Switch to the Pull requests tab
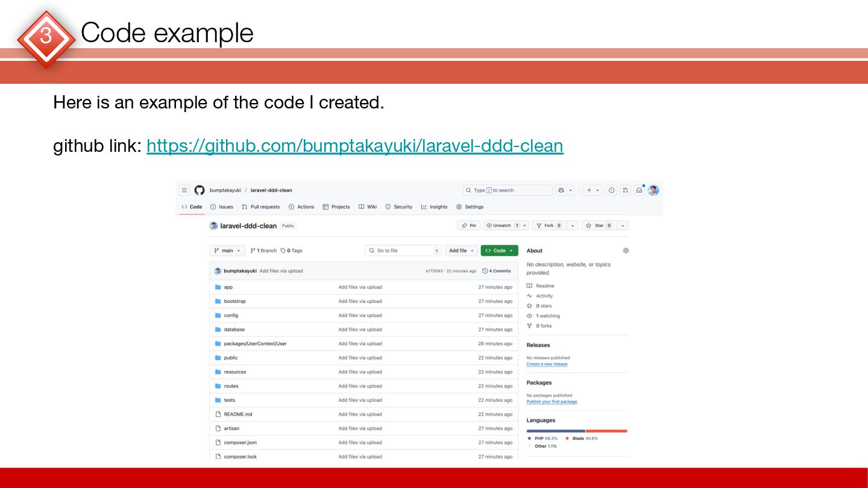 click(x=261, y=207)
